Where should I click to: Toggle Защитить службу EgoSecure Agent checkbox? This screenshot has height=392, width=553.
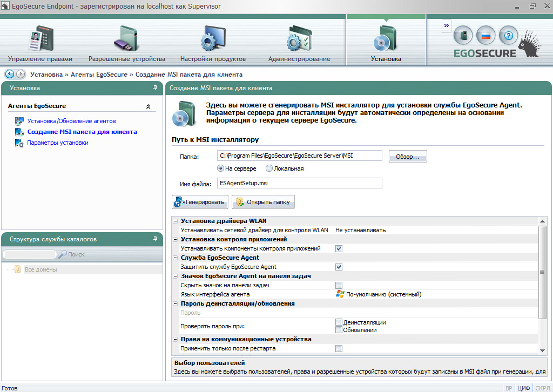coord(339,267)
